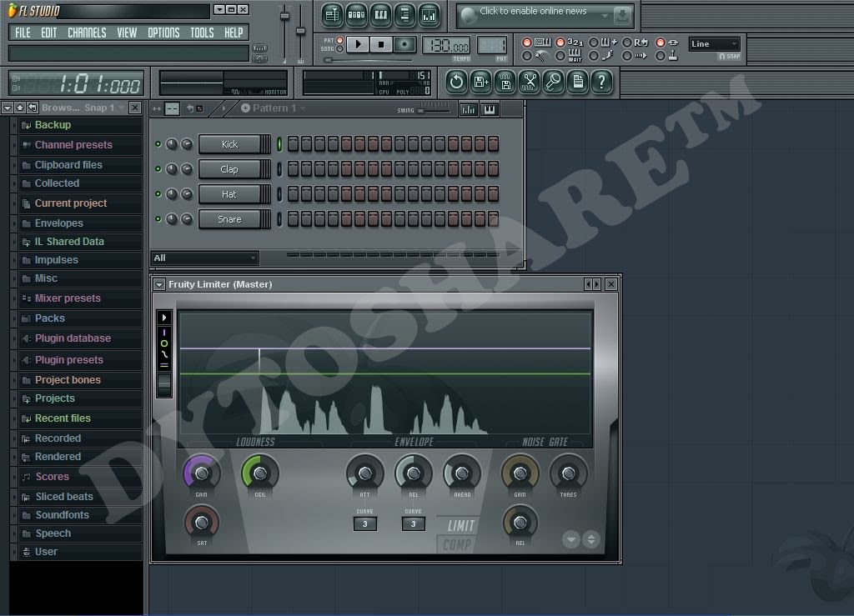The height and width of the screenshot is (616, 854).
Task: Toggle the Hat channel mute light
Action: tap(158, 194)
